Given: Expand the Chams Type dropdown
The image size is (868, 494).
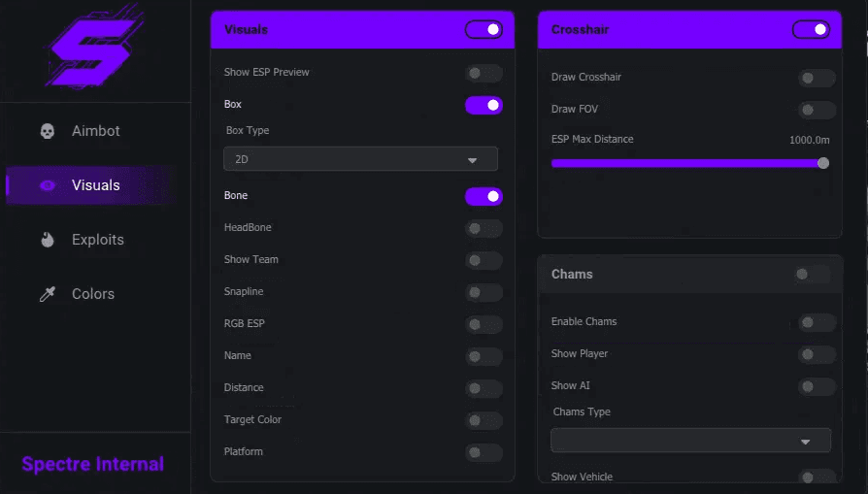Looking at the screenshot, I should click(x=691, y=441).
